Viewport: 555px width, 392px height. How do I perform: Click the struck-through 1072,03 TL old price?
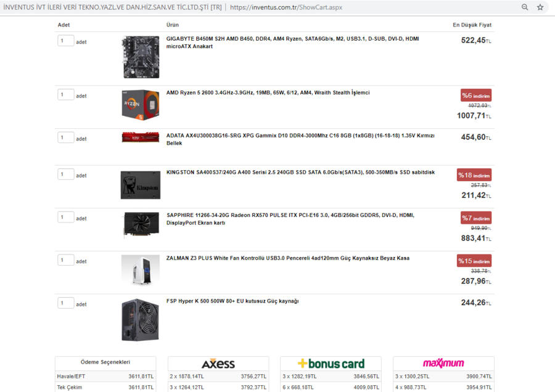pyautogui.click(x=480, y=105)
